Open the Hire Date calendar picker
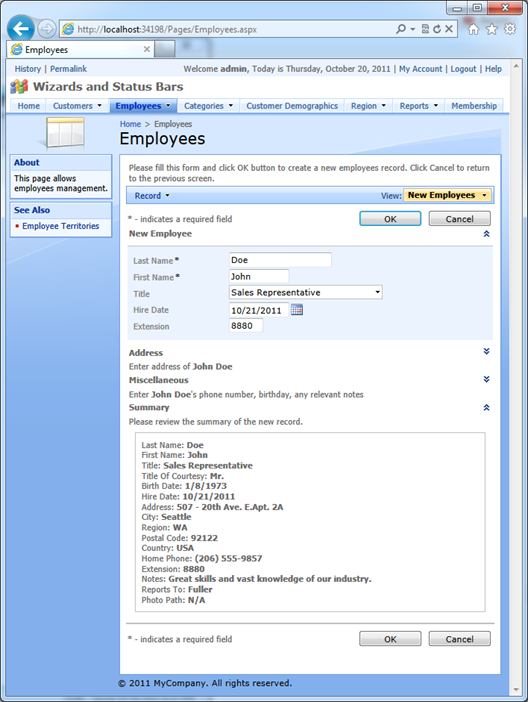Screen dimensions: 528x702 coord(297,309)
